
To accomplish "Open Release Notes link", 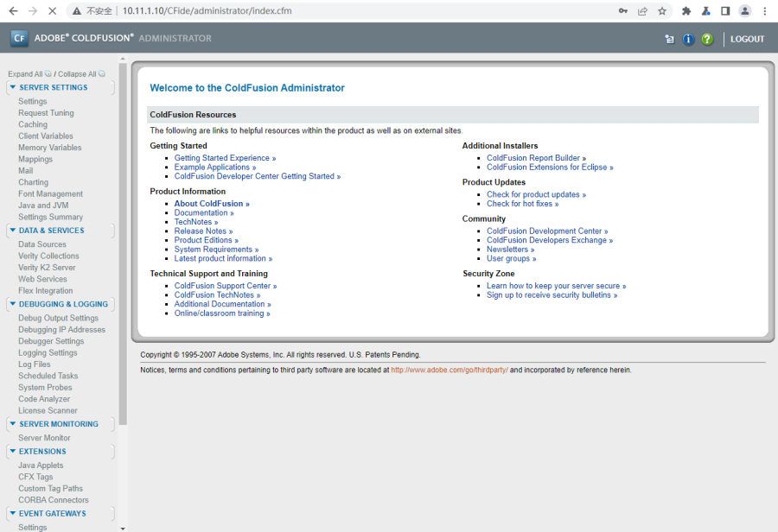I will pos(203,231).
